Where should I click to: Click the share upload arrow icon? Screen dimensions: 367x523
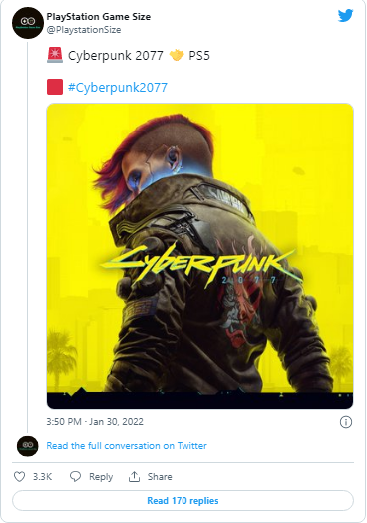click(x=134, y=477)
